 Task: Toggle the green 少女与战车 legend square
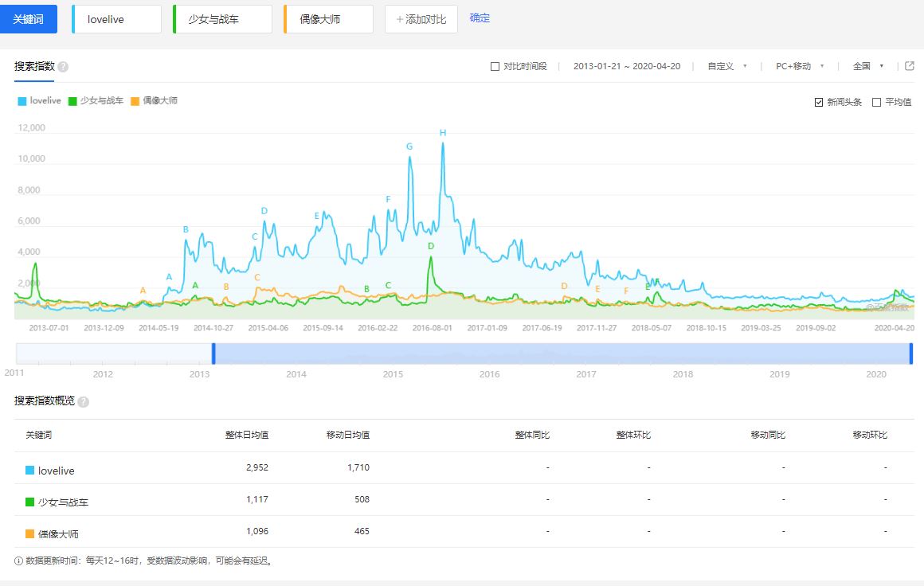(72, 101)
